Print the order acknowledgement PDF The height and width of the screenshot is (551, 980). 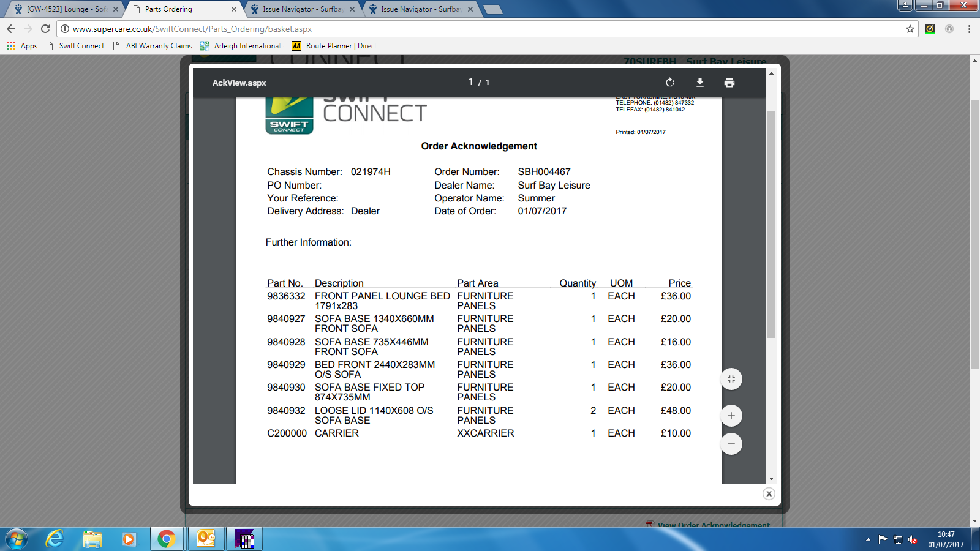coord(729,83)
